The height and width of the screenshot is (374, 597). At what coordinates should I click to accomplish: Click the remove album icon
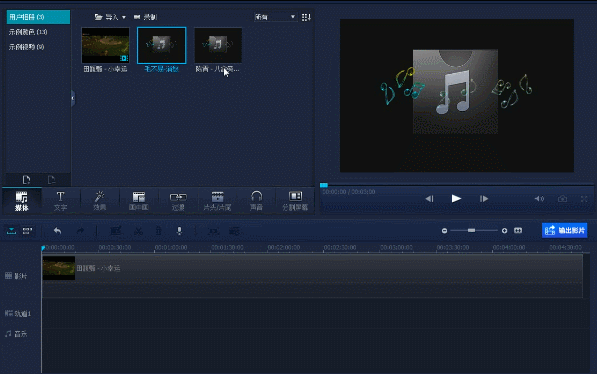pyautogui.click(x=51, y=179)
